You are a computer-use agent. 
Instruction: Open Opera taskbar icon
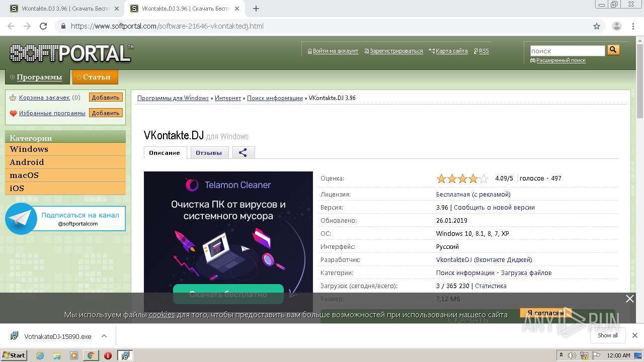tap(108, 355)
